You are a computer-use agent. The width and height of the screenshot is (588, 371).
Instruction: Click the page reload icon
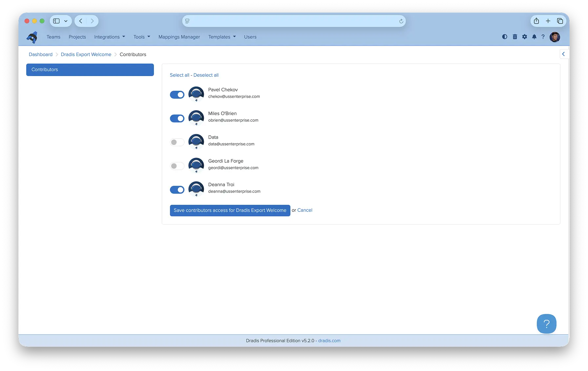tap(401, 21)
